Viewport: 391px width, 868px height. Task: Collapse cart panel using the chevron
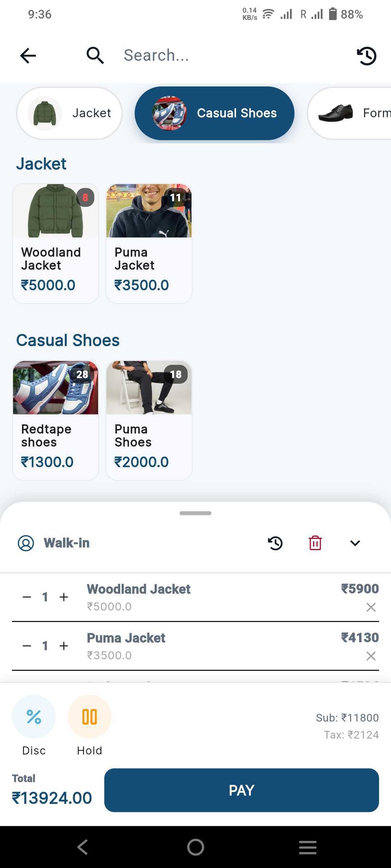[x=355, y=543]
